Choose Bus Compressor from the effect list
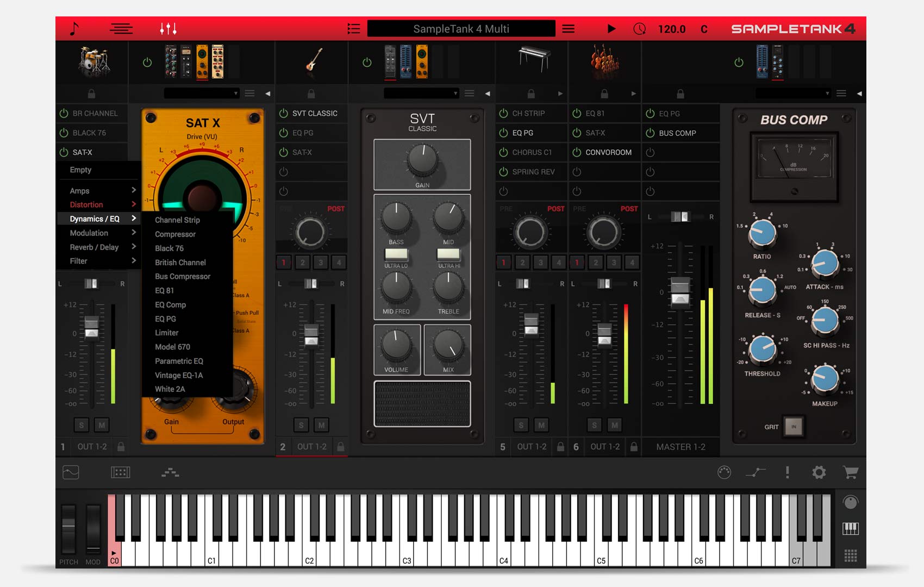Screen dimensions: 924x587 coord(183,277)
